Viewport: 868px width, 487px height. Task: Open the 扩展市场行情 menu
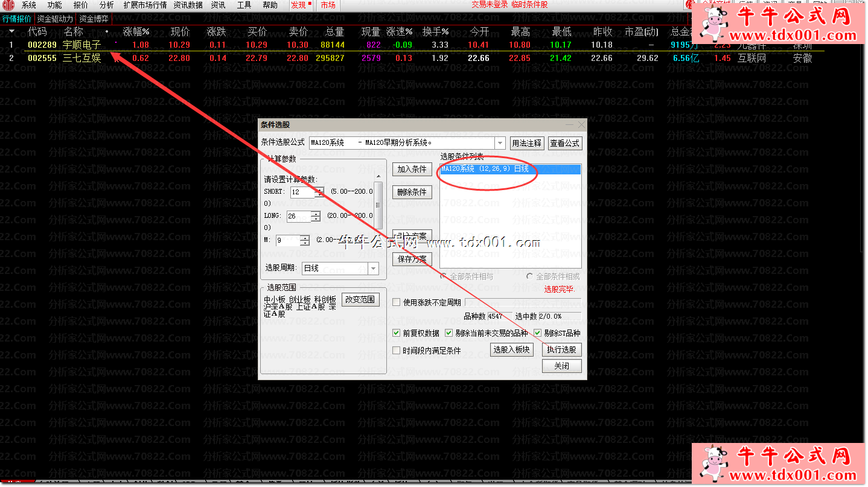click(145, 5)
